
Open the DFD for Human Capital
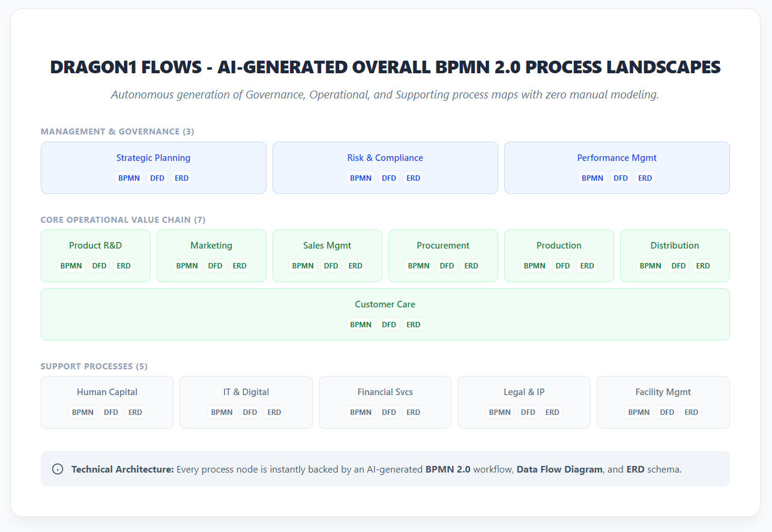click(110, 412)
